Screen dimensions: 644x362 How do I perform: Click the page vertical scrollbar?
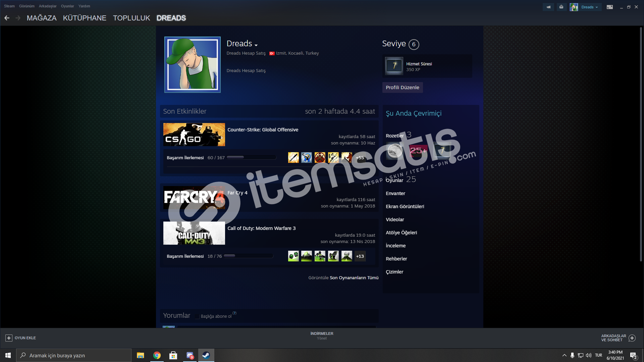(641, 144)
